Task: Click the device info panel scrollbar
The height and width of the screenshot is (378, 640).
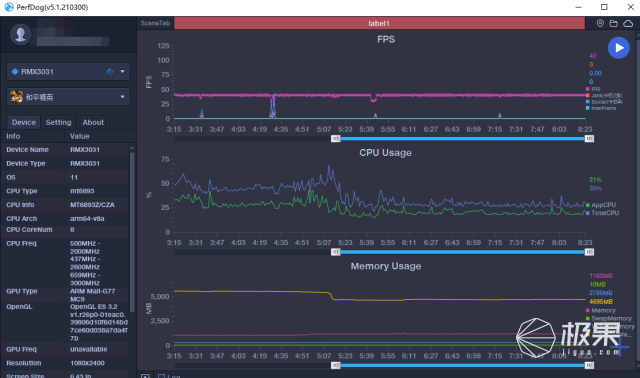Action: [x=132, y=229]
